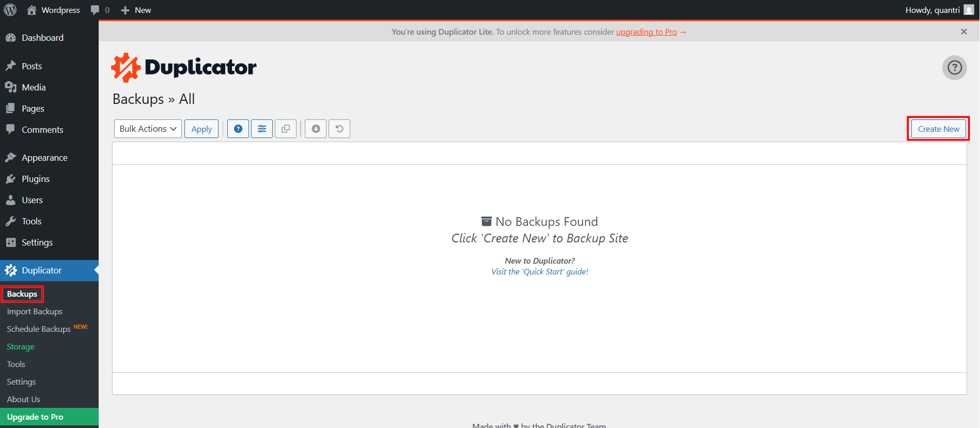This screenshot has width=980, height=428.
Task: Click the Appearance paintbrush icon
Action: click(x=10, y=158)
